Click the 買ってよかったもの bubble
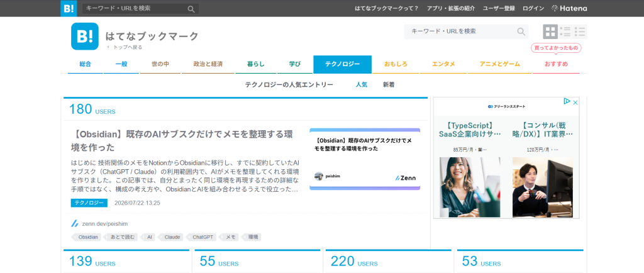The height and width of the screenshot is (273, 644). point(556,48)
